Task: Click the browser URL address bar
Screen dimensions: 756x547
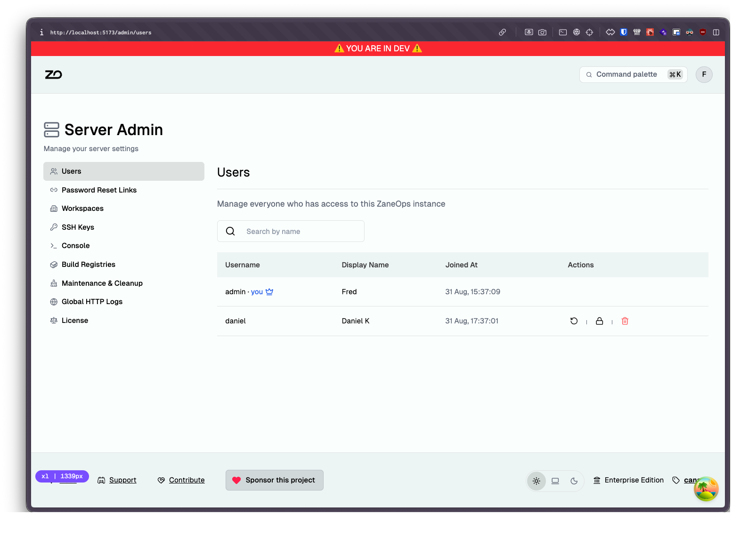Action: pyautogui.click(x=101, y=32)
